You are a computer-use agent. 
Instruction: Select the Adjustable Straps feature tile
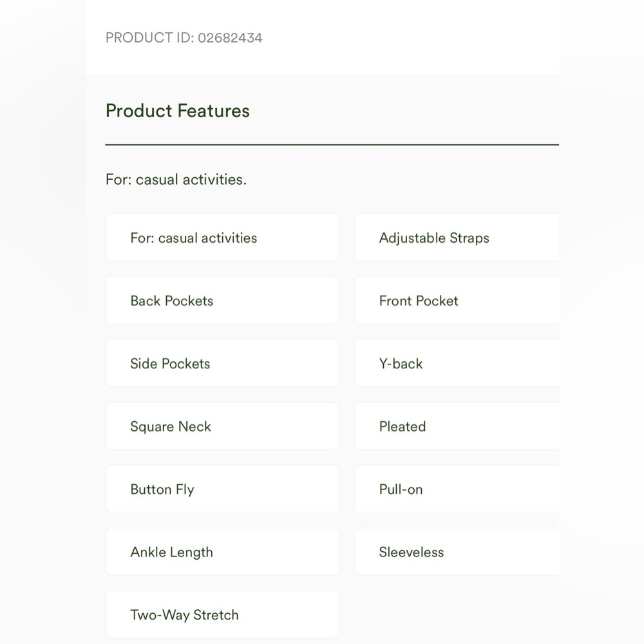[x=456, y=238]
